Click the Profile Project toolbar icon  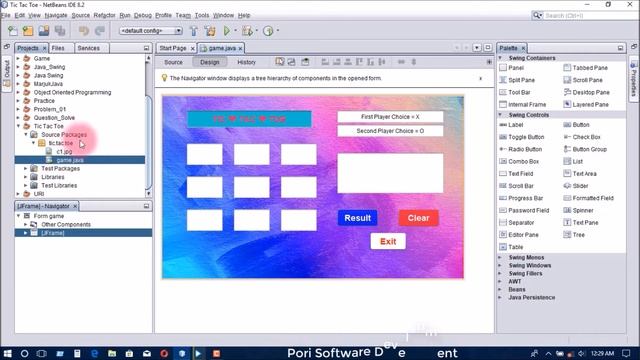pyautogui.click(x=268, y=31)
